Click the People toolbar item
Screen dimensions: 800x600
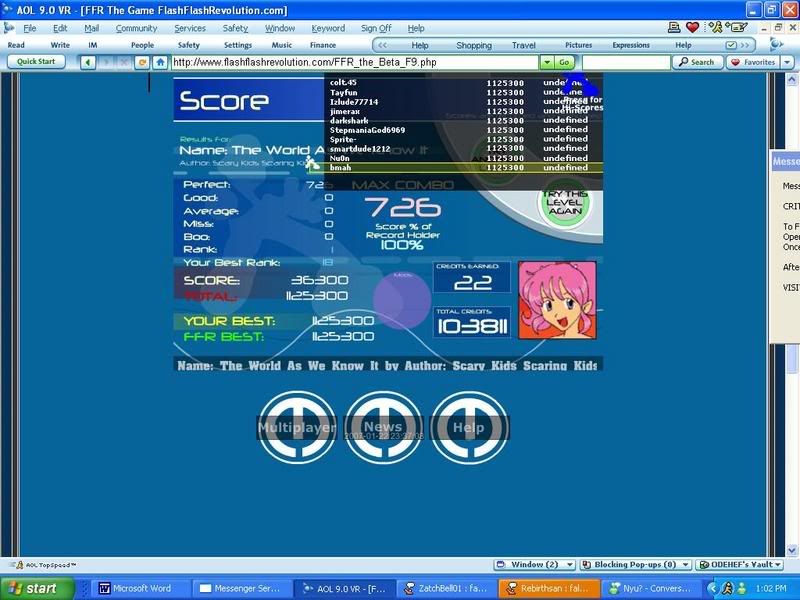click(x=142, y=45)
